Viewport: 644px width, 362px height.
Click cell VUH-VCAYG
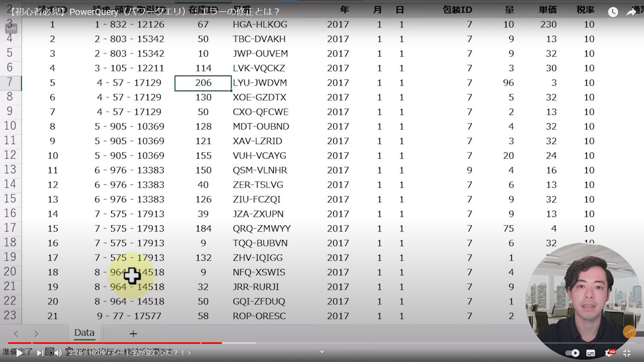[x=260, y=156]
